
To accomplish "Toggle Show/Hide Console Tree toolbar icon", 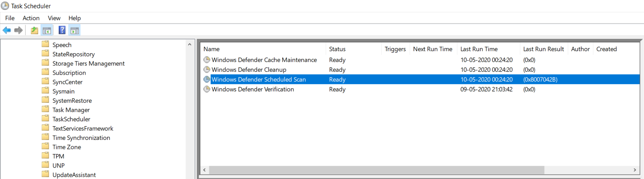I will (47, 30).
